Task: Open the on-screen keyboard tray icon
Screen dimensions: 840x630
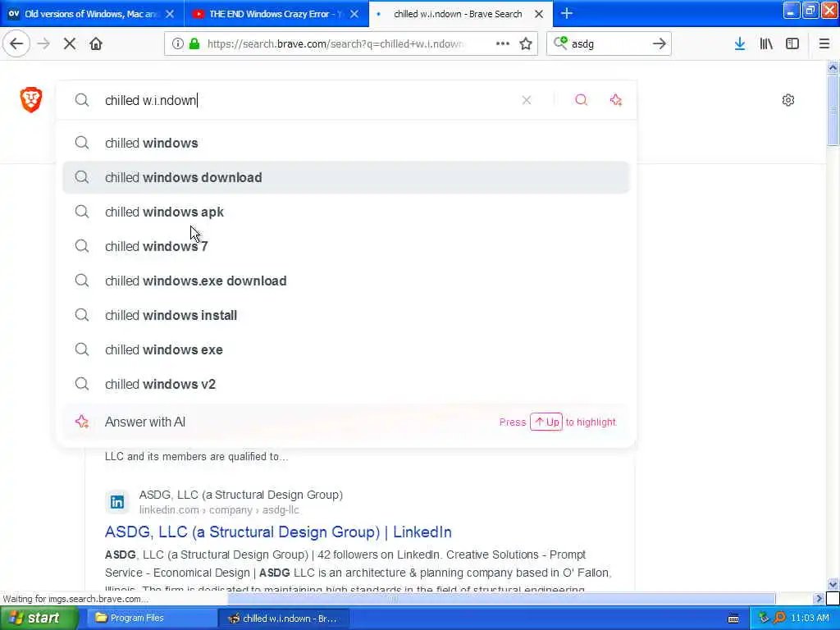Action: pos(733,619)
